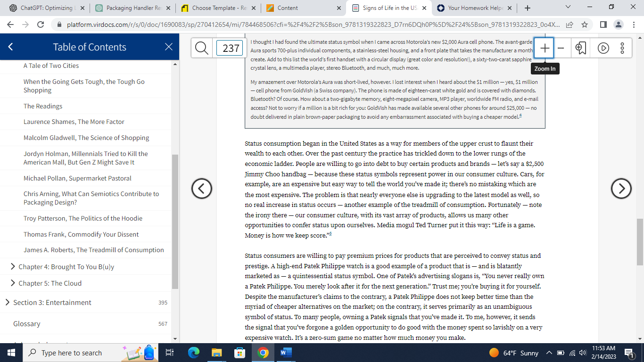Click the address bar URL
Viewport: 644px width, 362px height.
(x=313, y=25)
